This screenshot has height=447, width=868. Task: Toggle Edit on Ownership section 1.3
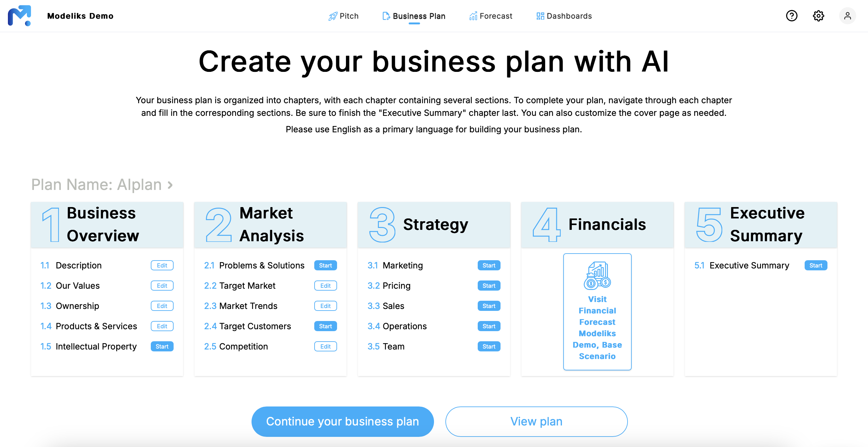pyautogui.click(x=162, y=306)
